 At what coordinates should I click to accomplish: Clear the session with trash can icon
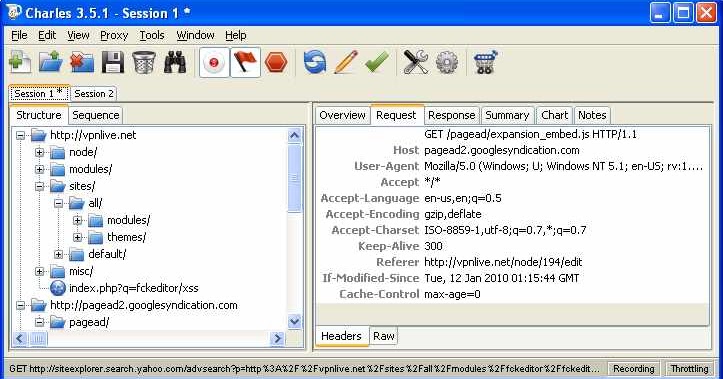click(x=144, y=62)
